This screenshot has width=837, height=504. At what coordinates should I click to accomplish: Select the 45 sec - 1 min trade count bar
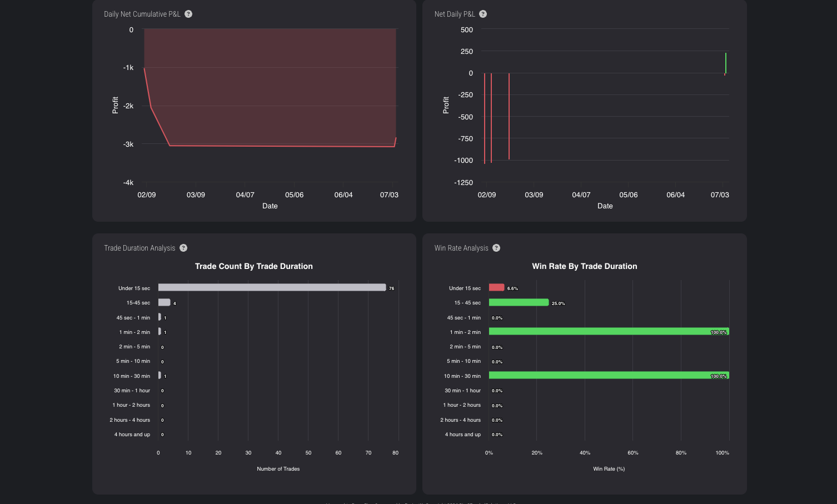click(160, 317)
